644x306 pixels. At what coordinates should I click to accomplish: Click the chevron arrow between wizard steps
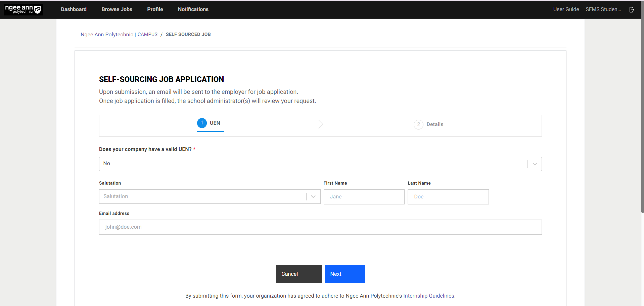(320, 124)
